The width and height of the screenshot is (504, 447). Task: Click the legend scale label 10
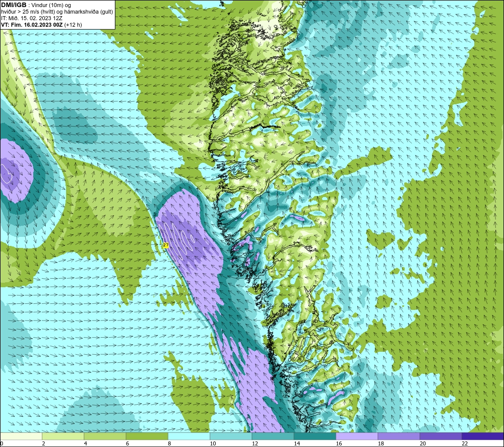coord(213,443)
